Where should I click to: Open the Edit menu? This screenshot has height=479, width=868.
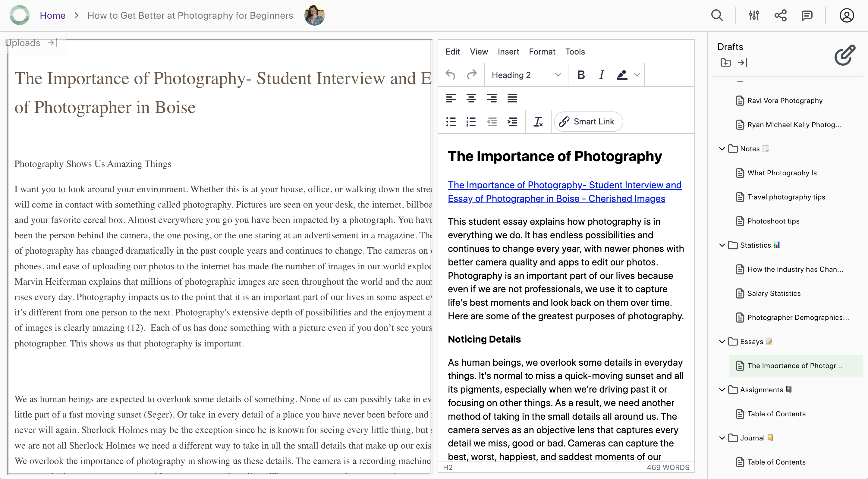452,52
